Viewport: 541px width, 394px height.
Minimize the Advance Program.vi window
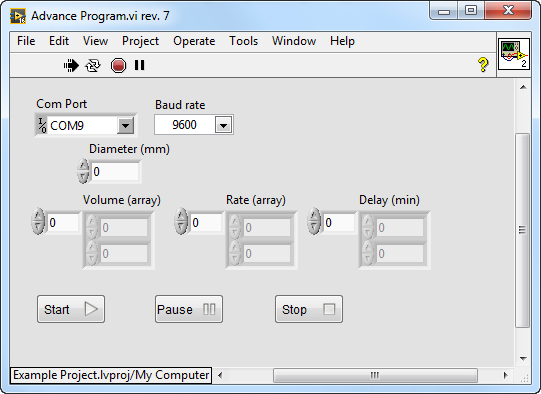444,11
